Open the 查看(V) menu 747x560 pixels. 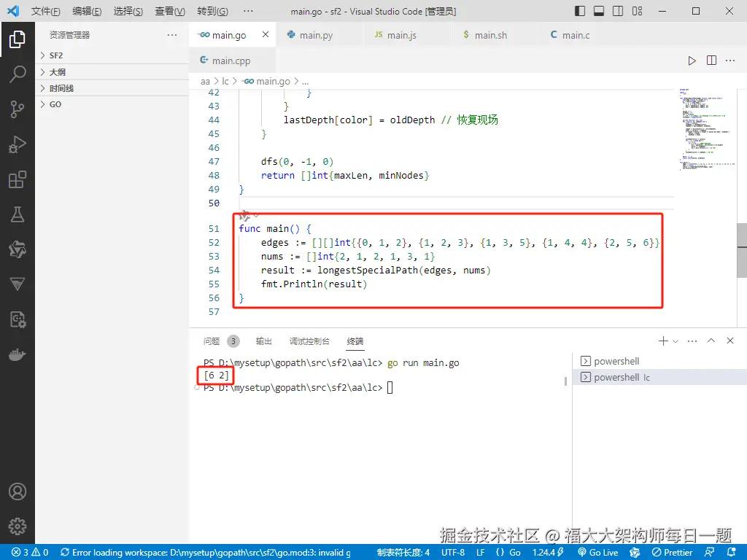170,11
